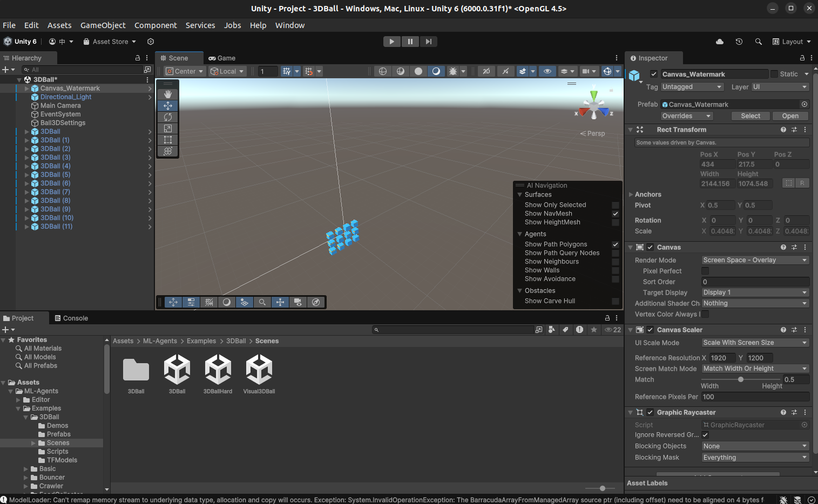
Task: Open the Rect Transform help icon
Action: (x=783, y=130)
